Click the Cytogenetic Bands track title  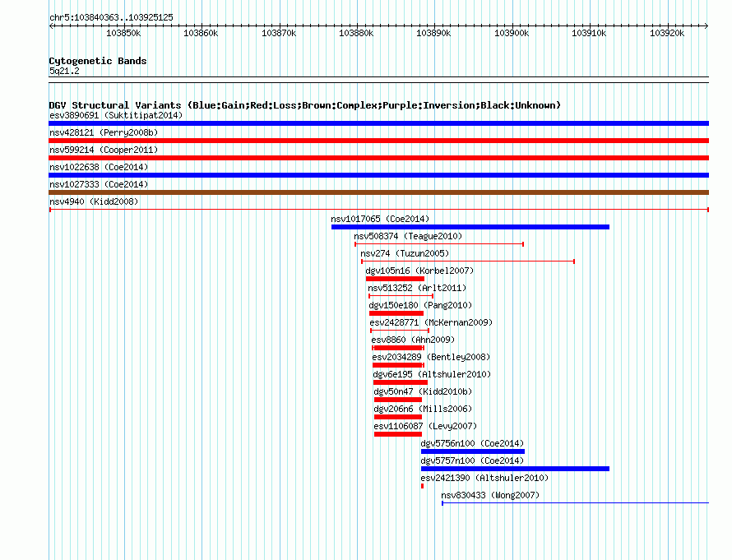pos(98,61)
